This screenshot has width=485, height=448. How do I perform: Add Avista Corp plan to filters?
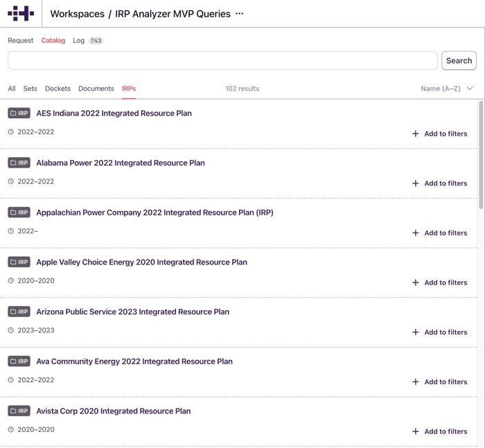[x=439, y=431]
